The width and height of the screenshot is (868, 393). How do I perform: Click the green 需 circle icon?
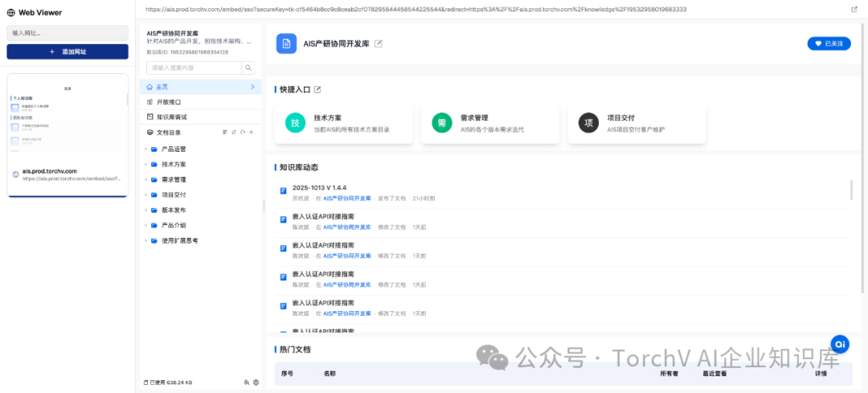click(x=442, y=123)
